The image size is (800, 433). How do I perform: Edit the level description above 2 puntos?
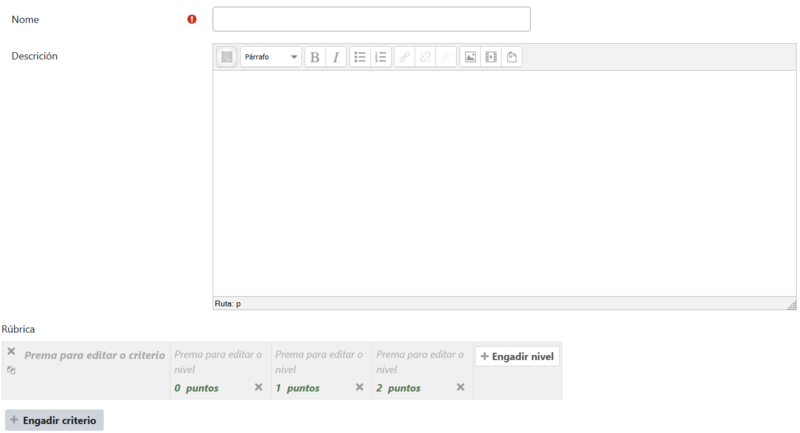[420, 362]
